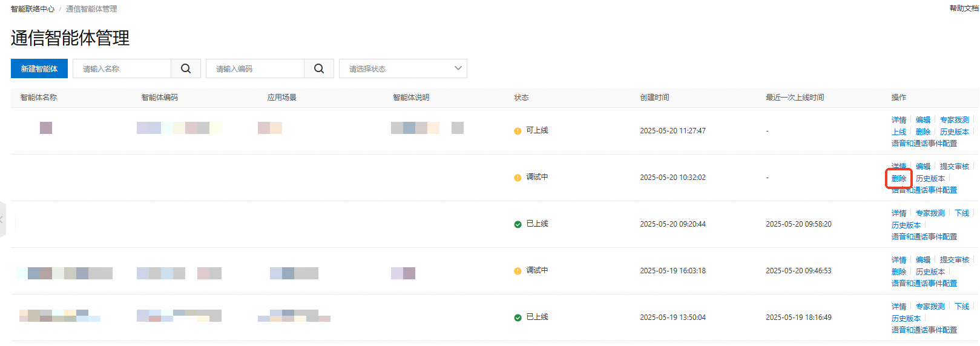This screenshot has height=346, width=980.
Task: Open 详情 for the 09:20:44 row
Action: [x=899, y=213]
